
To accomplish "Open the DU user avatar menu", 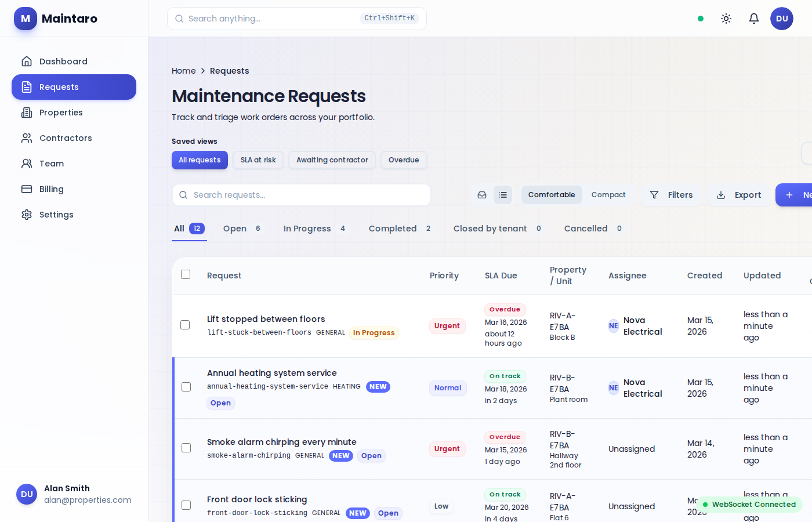I will 781,19.
